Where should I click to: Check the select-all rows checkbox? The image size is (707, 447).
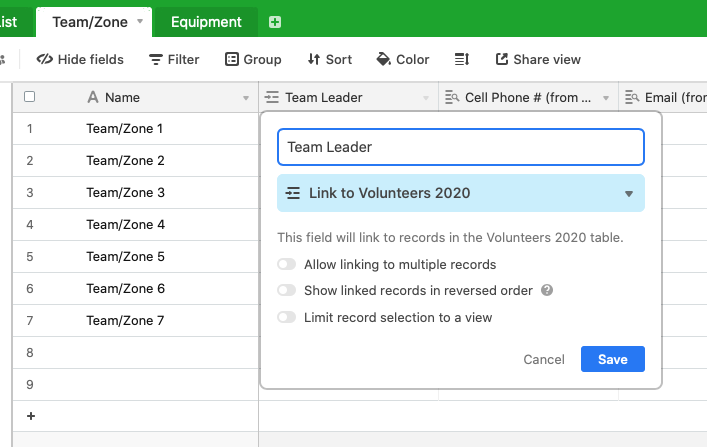click(29, 97)
